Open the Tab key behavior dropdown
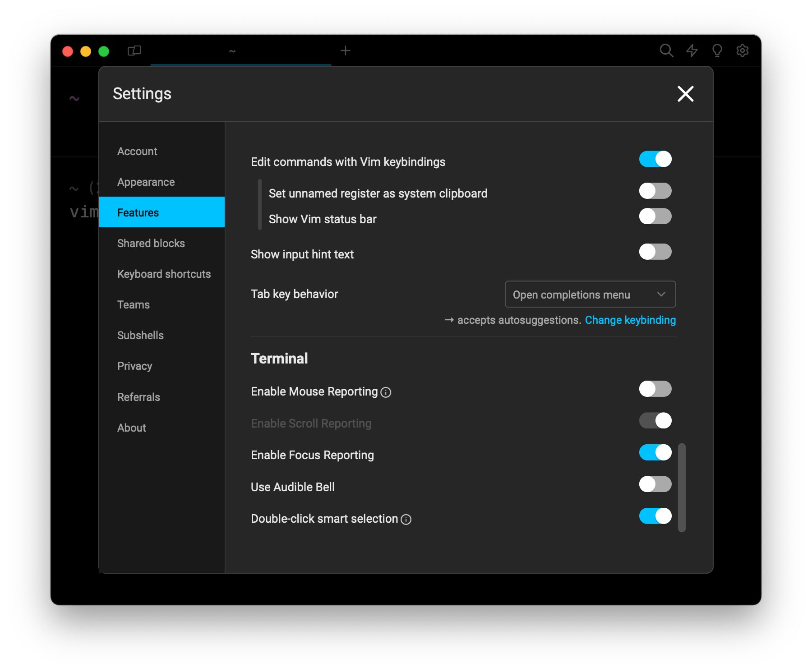 point(590,295)
